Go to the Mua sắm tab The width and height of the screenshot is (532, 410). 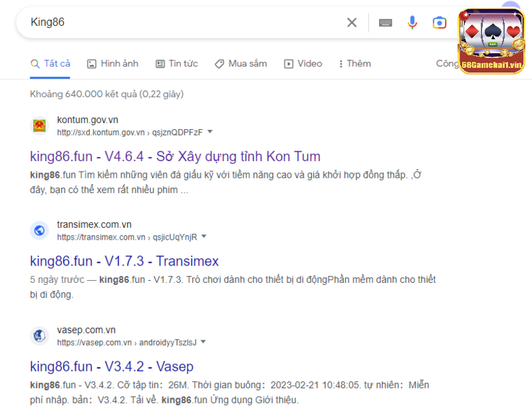[x=241, y=64]
